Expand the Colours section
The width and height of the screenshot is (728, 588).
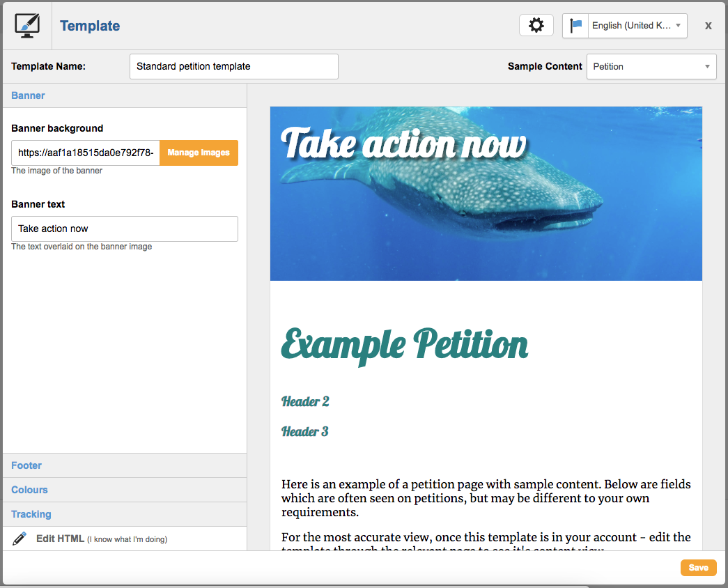pos(29,490)
